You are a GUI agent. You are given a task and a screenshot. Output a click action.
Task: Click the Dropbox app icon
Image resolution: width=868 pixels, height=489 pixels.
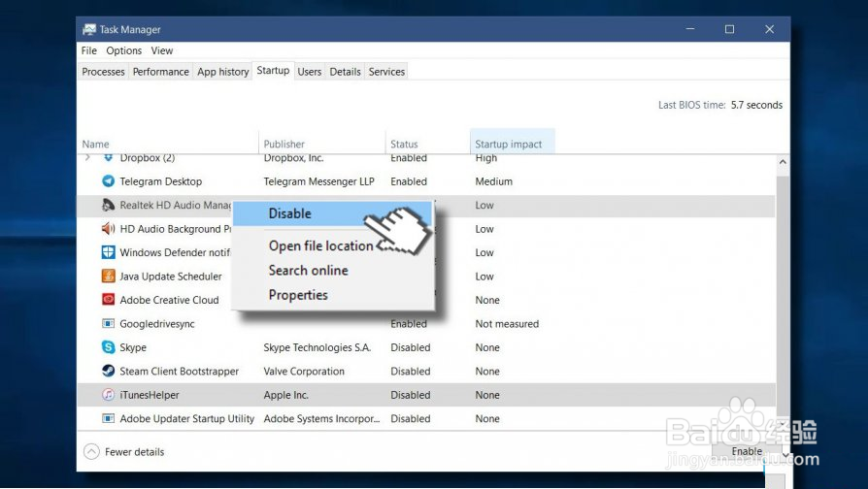coord(108,158)
